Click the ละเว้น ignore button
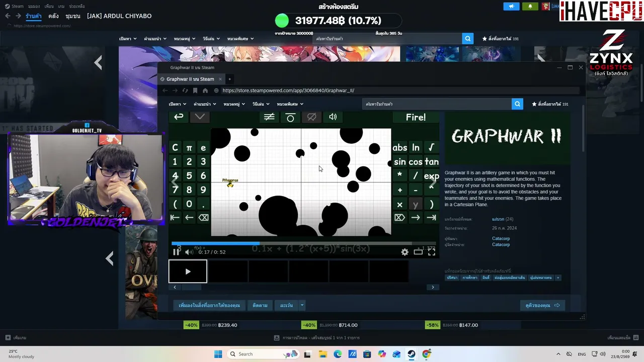The width and height of the screenshot is (644, 362). pos(286,305)
